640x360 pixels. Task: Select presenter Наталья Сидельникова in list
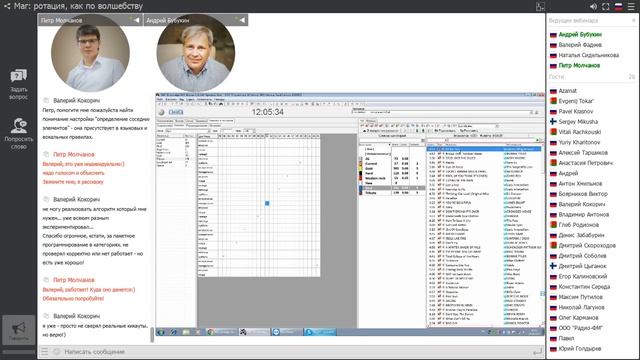pyautogui.click(x=589, y=55)
